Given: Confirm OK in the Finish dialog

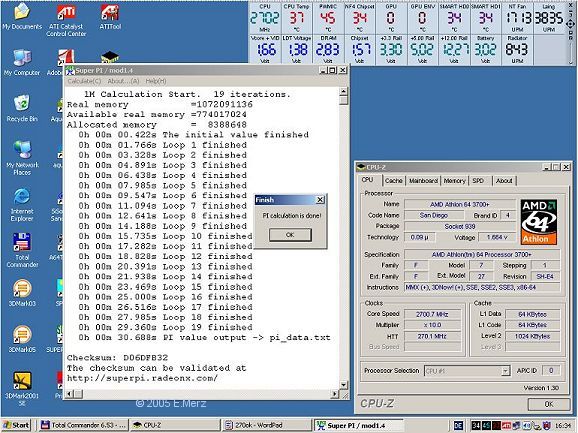Looking at the screenshot, I should click(x=290, y=235).
